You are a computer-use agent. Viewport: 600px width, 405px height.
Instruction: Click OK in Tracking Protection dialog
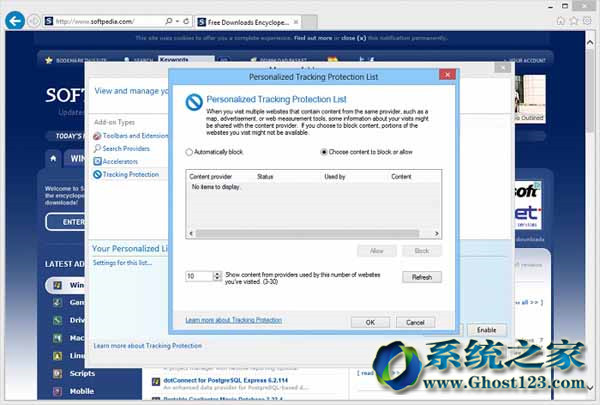[x=370, y=323]
